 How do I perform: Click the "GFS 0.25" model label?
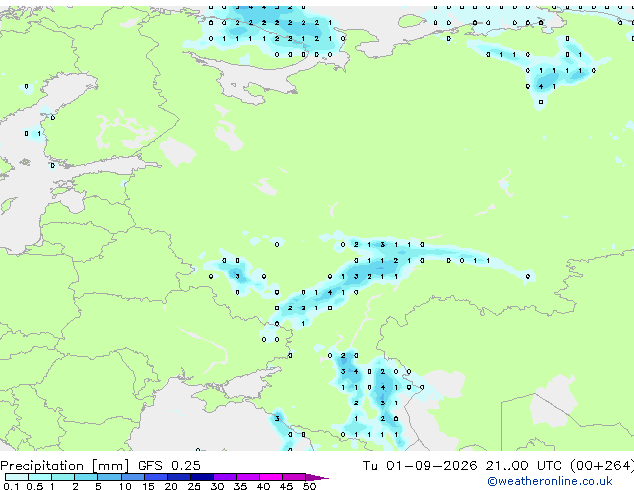tap(169, 465)
